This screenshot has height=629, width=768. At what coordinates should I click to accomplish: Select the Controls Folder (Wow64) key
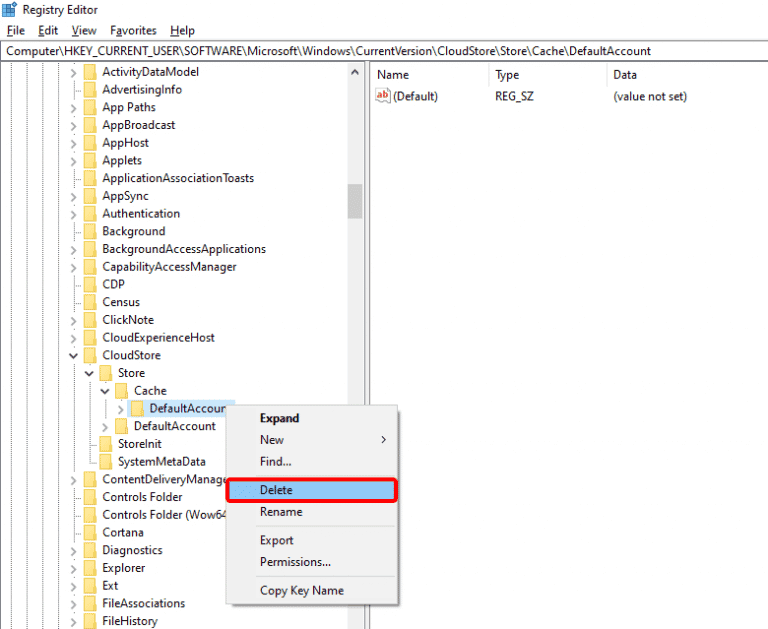tap(164, 515)
